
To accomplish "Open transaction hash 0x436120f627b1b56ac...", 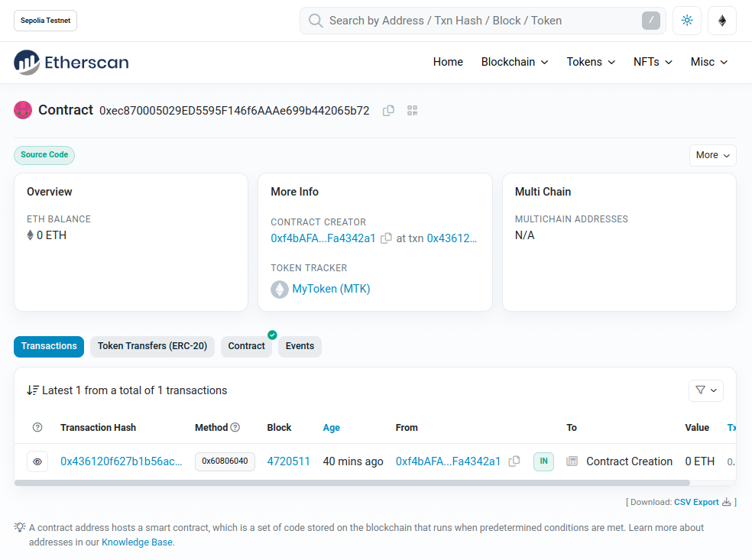I will click(x=122, y=461).
